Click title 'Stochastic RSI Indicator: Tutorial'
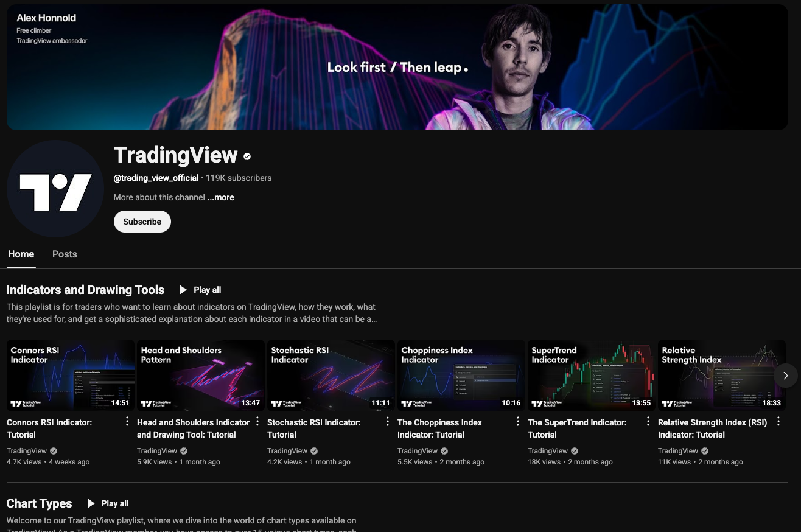This screenshot has width=801, height=532. point(314,429)
